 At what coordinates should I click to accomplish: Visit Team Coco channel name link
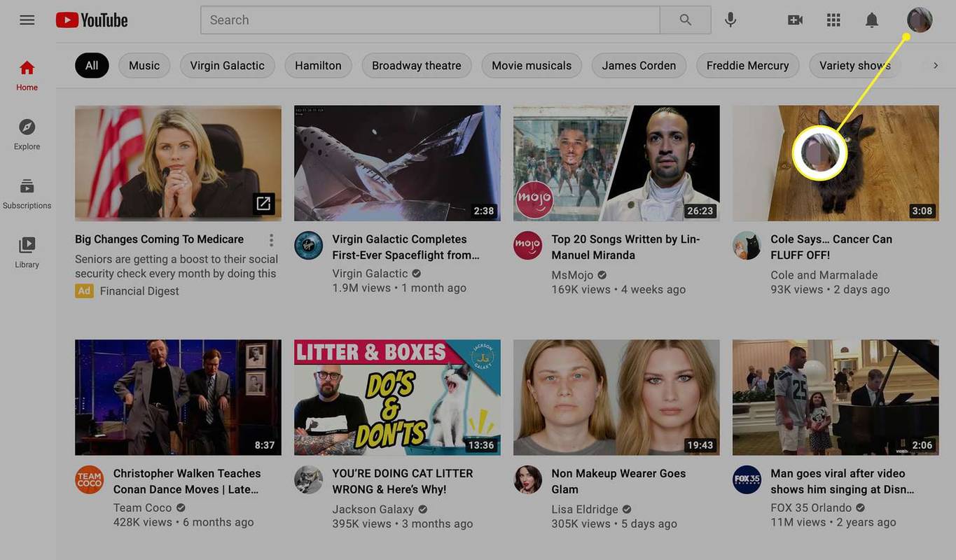[x=143, y=508]
